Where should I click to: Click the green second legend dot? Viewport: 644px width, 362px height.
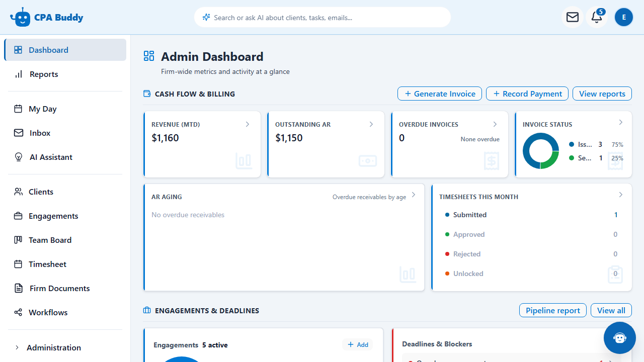(x=572, y=158)
